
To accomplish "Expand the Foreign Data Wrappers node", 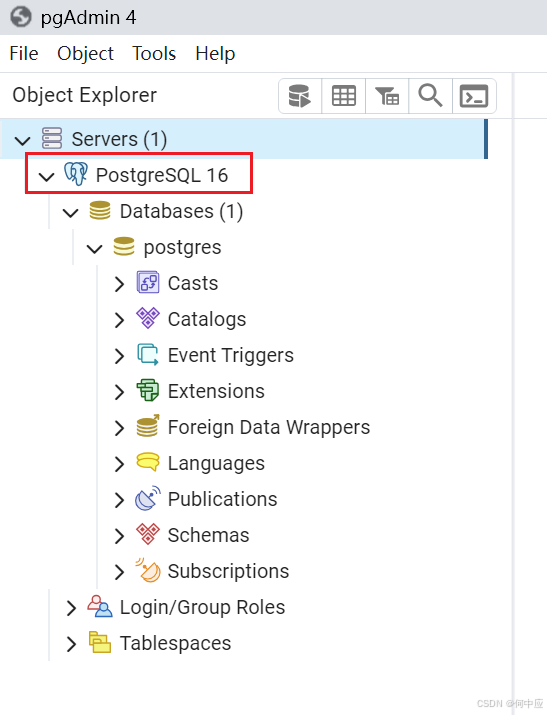I will (119, 428).
